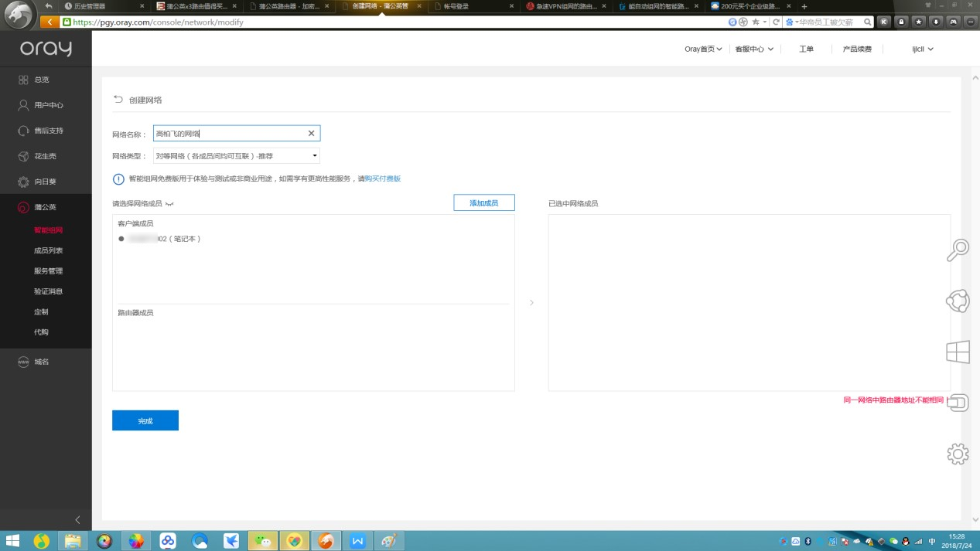Open 蒲公英 section in the sidebar
The height and width of the screenshot is (551, 980).
click(x=46, y=207)
